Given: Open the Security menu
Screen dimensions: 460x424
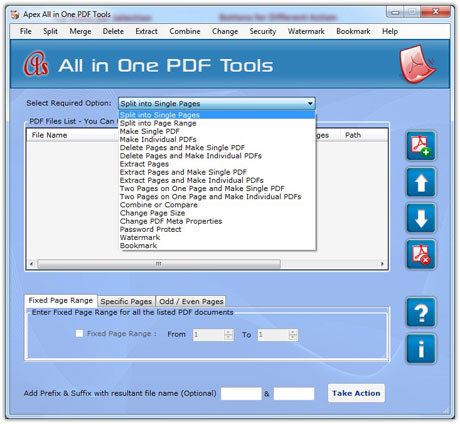Looking at the screenshot, I should coord(263,31).
